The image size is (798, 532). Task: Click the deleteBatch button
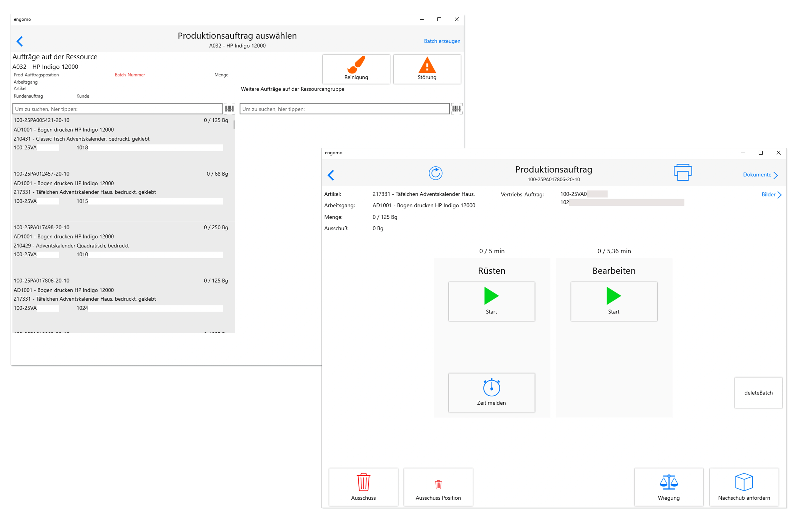758,393
